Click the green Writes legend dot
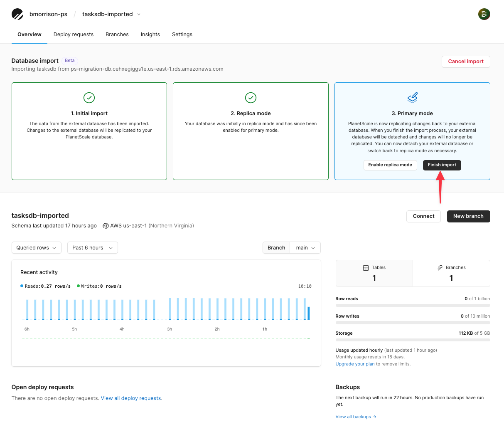The width and height of the screenshot is (504, 432). pos(78,286)
